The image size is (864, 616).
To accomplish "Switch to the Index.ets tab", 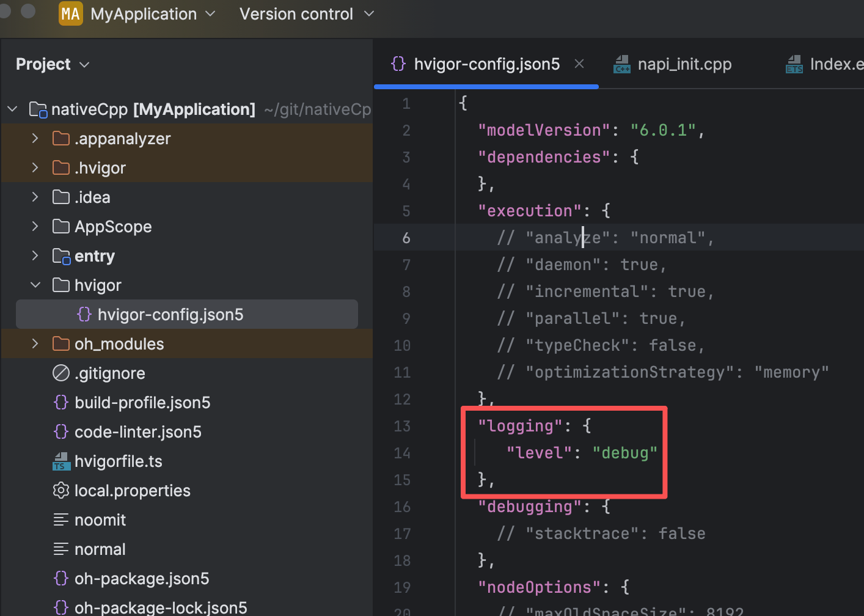I will point(835,64).
